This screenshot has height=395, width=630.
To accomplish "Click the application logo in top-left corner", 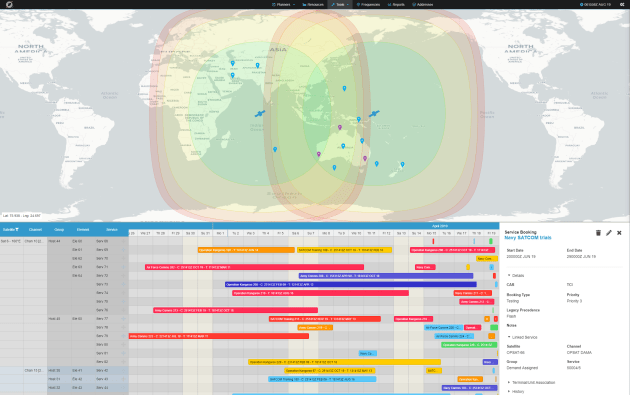I will point(9,4).
